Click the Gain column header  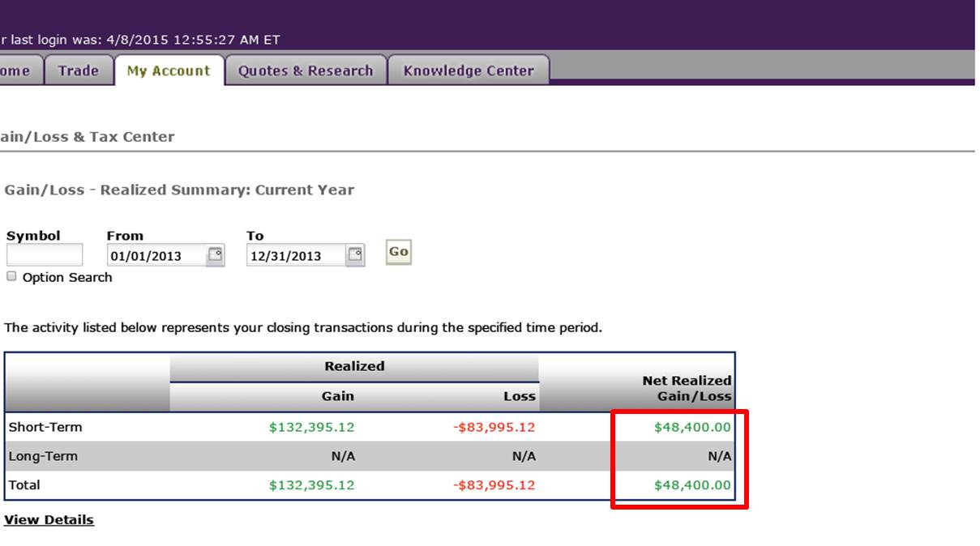(x=337, y=396)
